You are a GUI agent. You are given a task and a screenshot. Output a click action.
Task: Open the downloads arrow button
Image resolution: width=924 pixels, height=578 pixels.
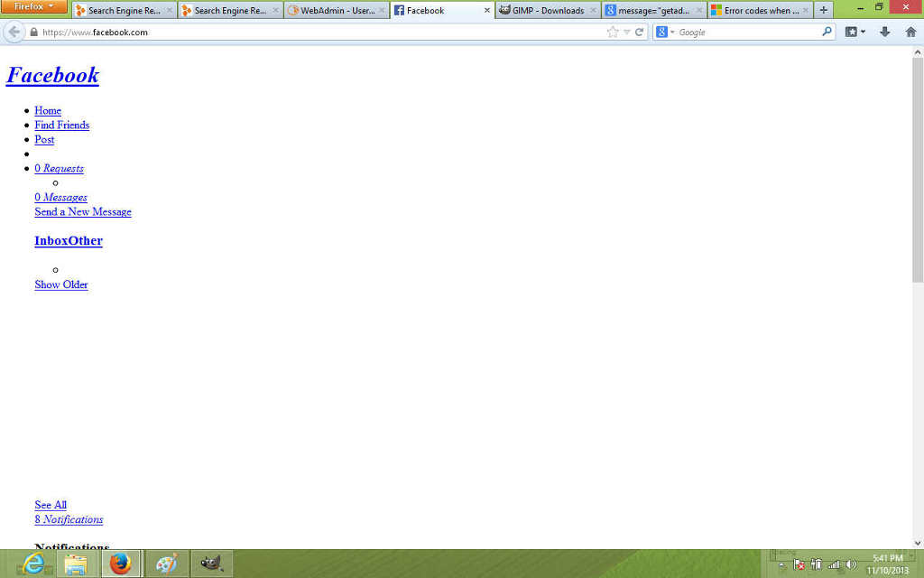coord(884,32)
